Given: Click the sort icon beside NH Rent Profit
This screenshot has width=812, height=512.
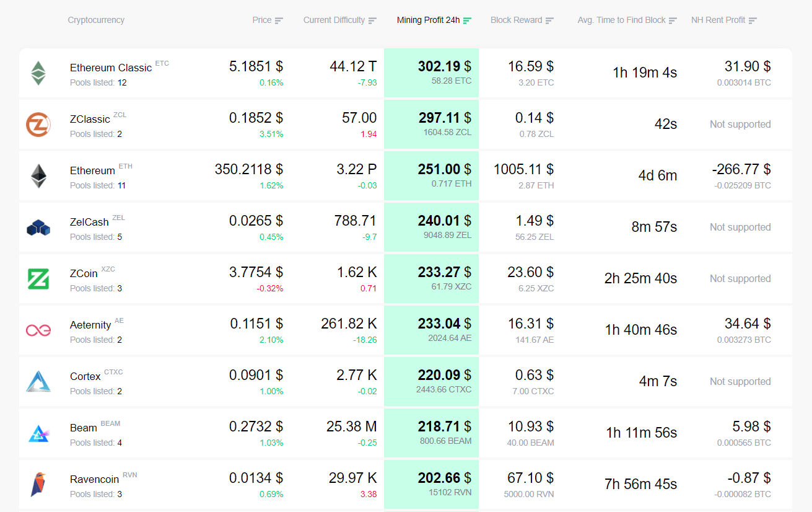Looking at the screenshot, I should click(753, 20).
